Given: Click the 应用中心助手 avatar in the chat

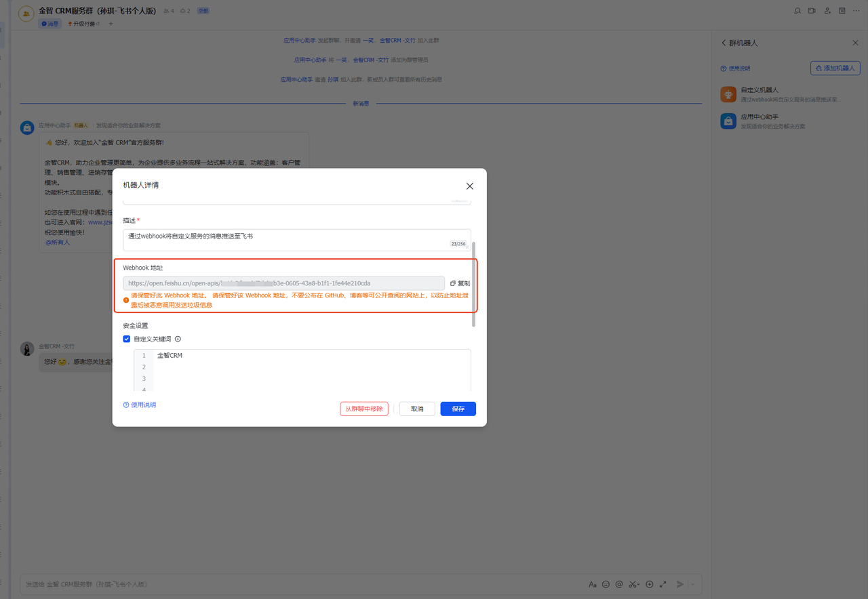Looking at the screenshot, I should point(27,127).
